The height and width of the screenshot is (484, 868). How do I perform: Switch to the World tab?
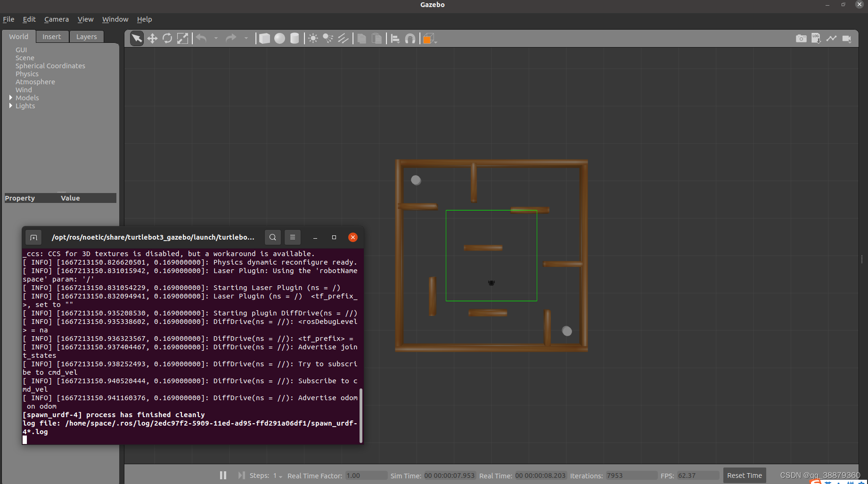[x=18, y=36]
